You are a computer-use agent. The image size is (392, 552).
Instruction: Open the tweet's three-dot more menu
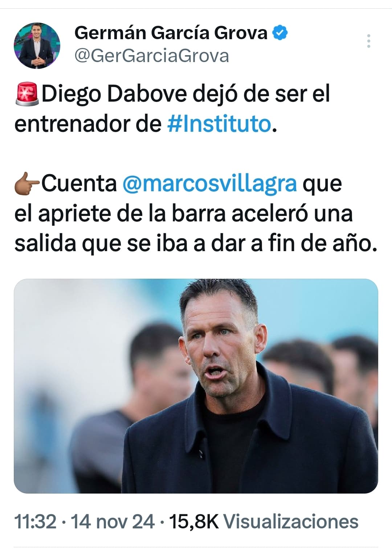pyautogui.click(x=368, y=41)
